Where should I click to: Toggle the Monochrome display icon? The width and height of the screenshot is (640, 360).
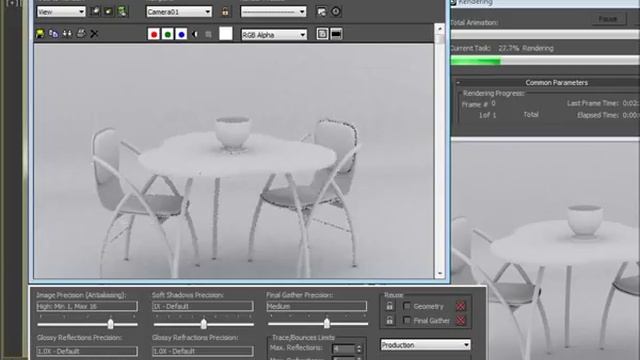point(209,34)
